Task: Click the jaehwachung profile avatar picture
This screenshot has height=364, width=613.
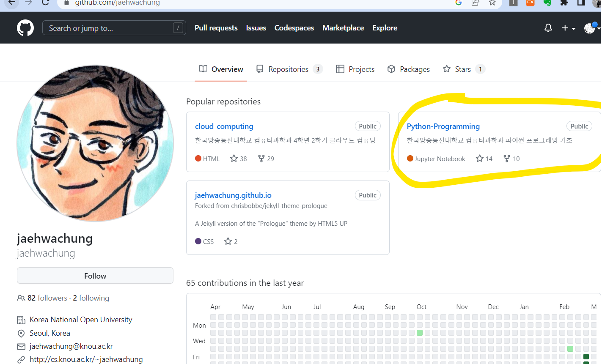Action: pos(95,143)
